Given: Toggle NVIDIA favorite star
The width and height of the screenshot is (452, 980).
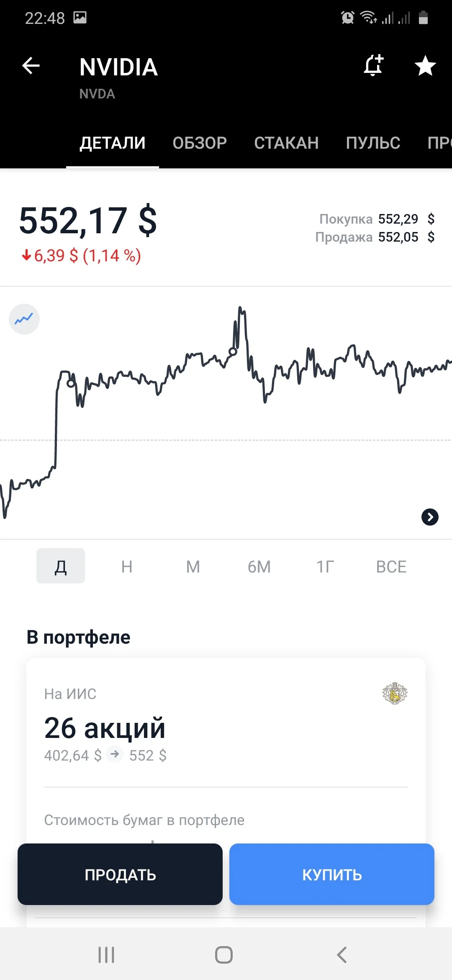Looking at the screenshot, I should pyautogui.click(x=425, y=66).
